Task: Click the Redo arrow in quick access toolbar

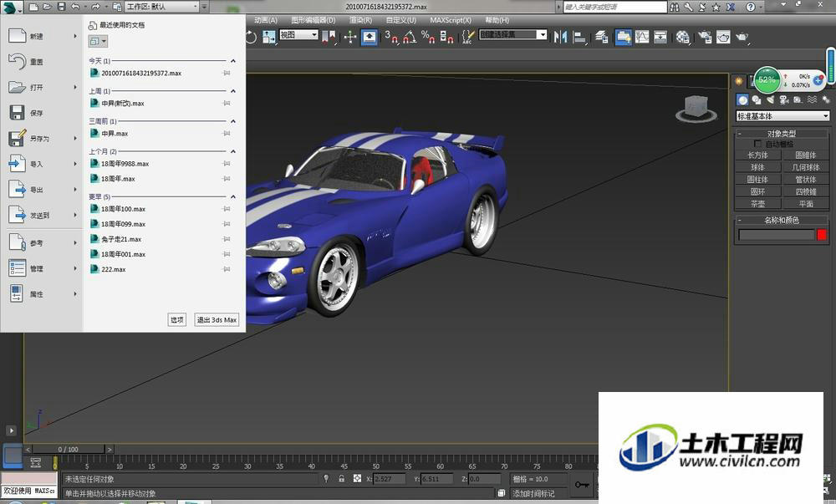Action: tap(95, 7)
